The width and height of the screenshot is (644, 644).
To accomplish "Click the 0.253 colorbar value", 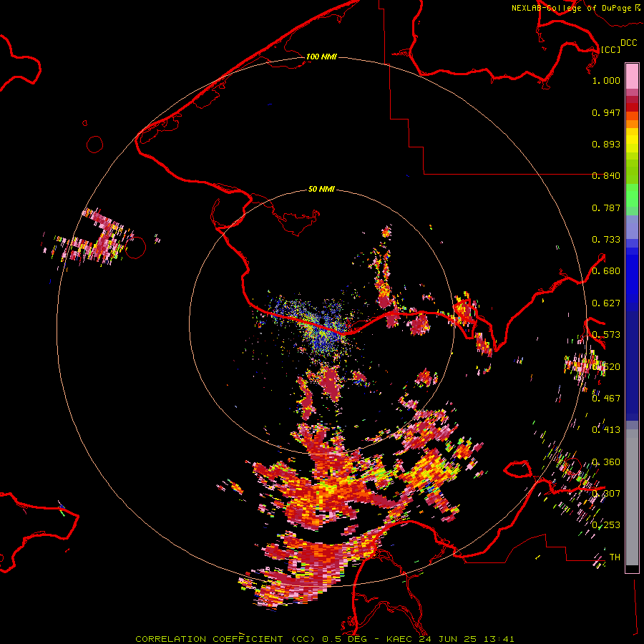I will (606, 525).
